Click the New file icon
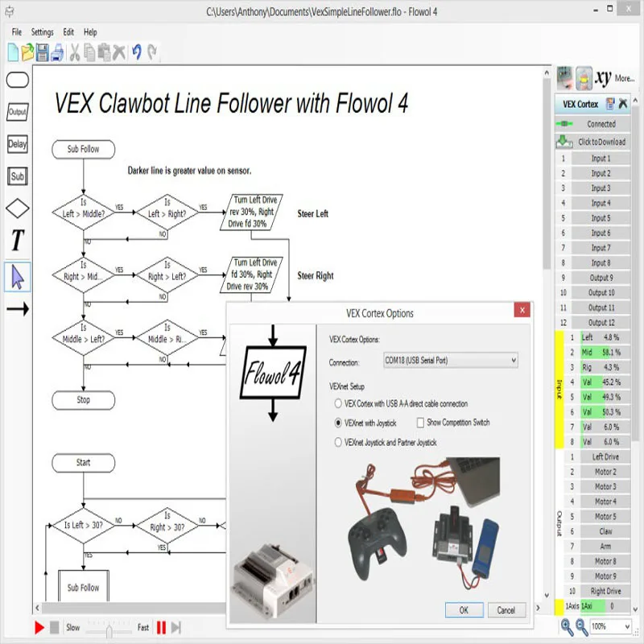The image size is (644, 644). (x=13, y=52)
